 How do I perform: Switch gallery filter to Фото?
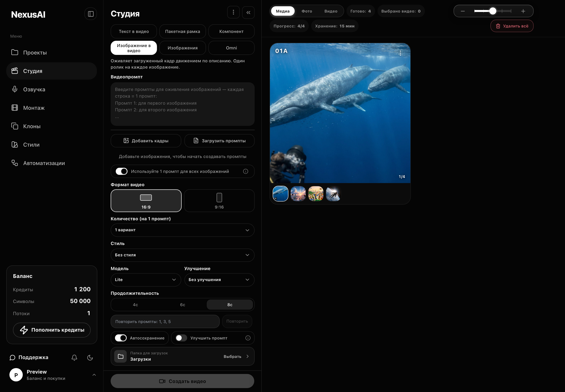click(307, 11)
